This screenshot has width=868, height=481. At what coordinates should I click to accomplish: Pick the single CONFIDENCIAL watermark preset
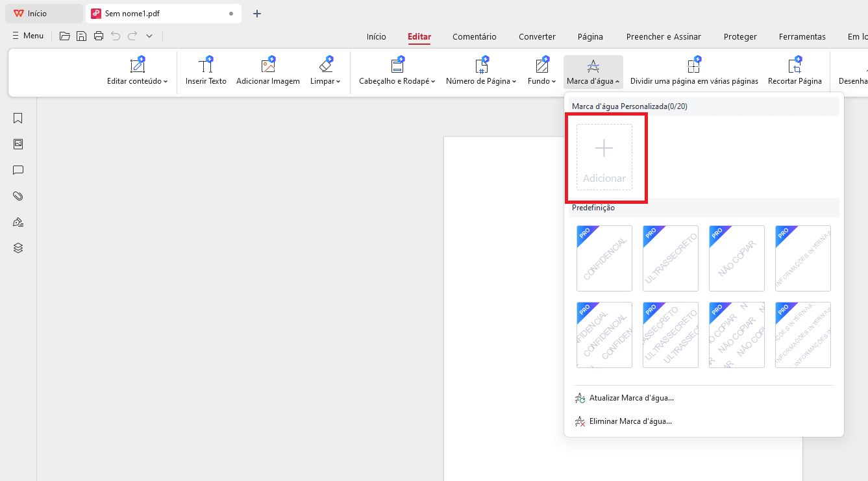604,258
